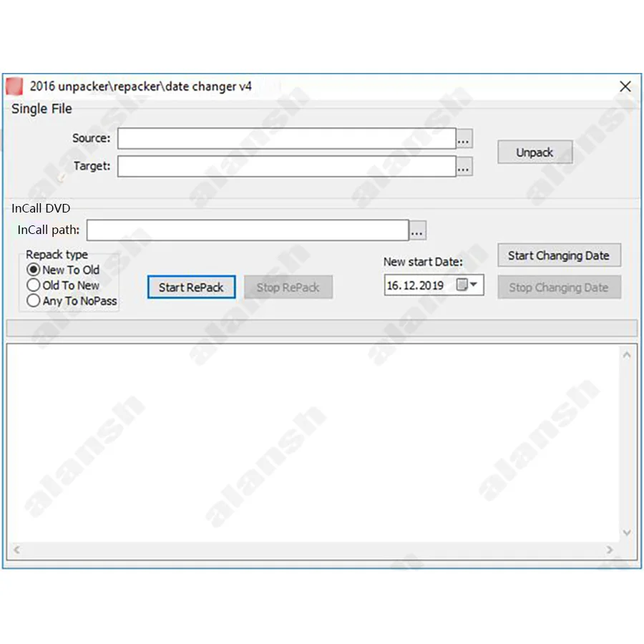Click the log scroll down arrow

click(627, 532)
